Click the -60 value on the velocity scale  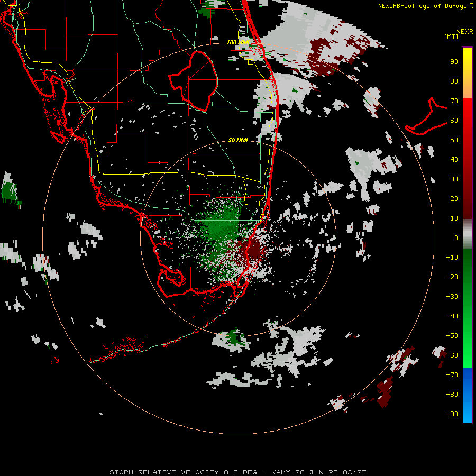[x=452, y=355]
